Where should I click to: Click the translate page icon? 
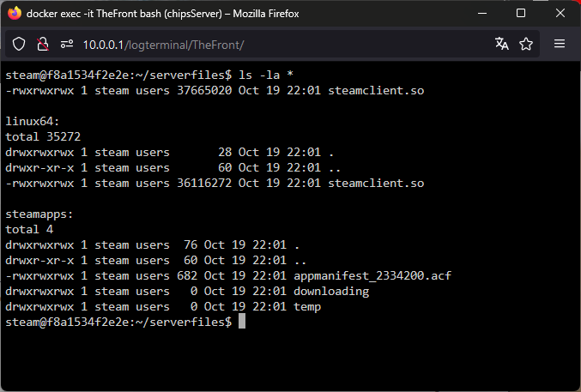502,44
